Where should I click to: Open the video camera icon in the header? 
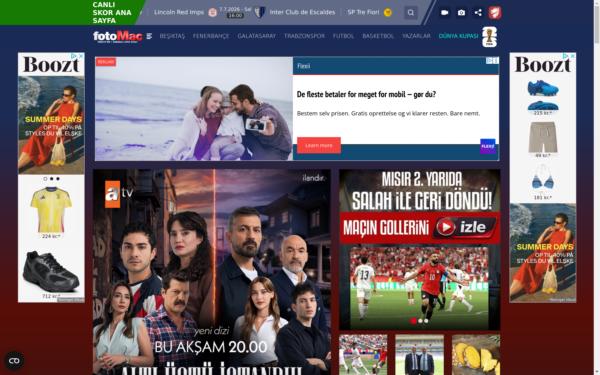(444, 13)
